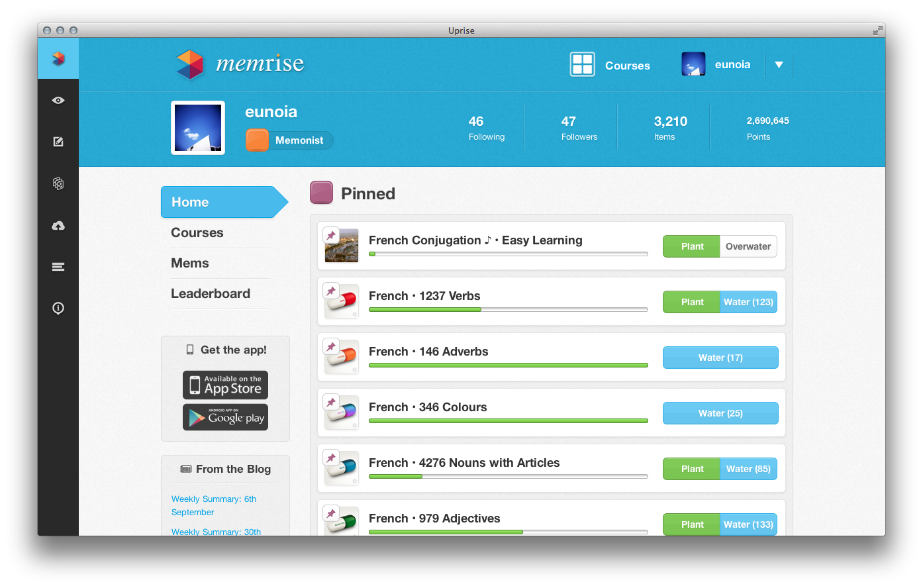Viewport: 923px width, 588px height.
Task: Click the Uprise logo in the sidebar
Action: click(58, 58)
